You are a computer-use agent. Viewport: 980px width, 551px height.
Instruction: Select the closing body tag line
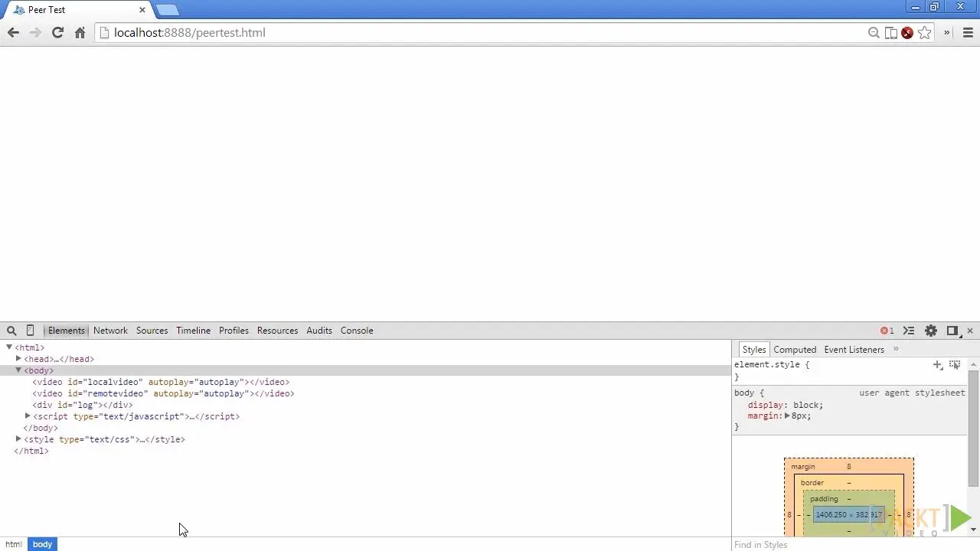pos(41,428)
